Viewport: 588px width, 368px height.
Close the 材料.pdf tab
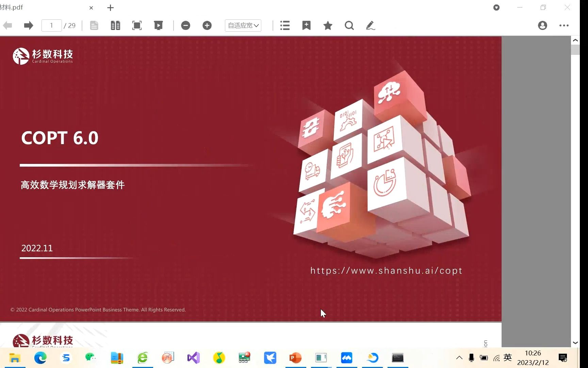[91, 8]
